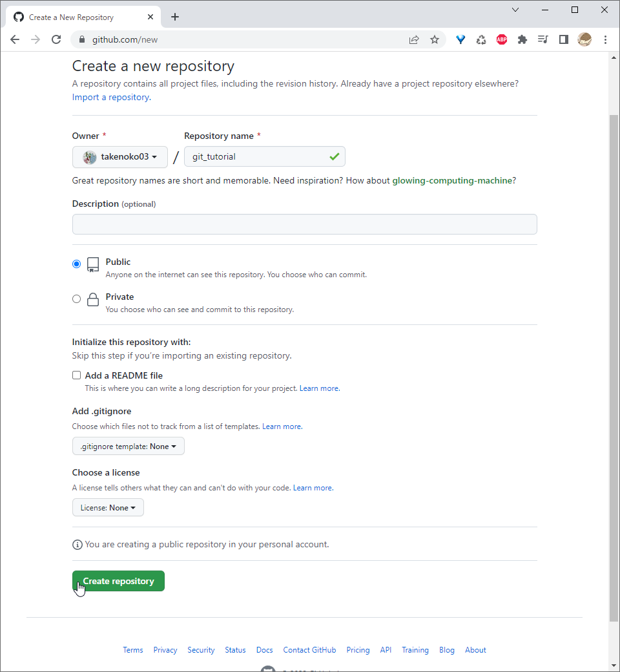Maximize the browser window
This screenshot has height=672, width=620.
pyautogui.click(x=575, y=10)
